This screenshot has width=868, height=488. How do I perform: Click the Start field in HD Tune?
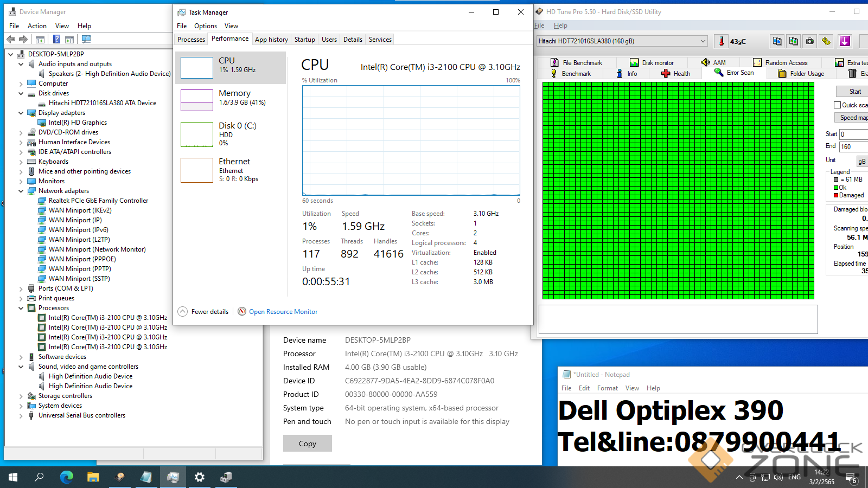(853, 134)
